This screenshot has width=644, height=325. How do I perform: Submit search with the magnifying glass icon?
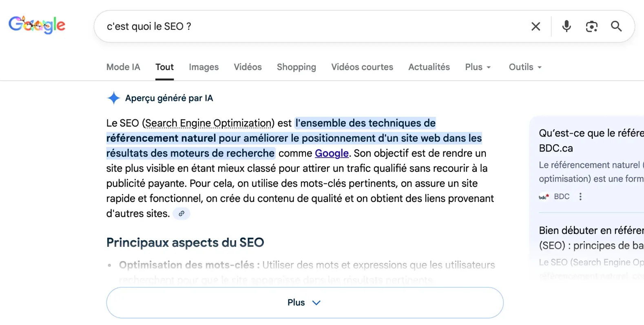point(616,26)
